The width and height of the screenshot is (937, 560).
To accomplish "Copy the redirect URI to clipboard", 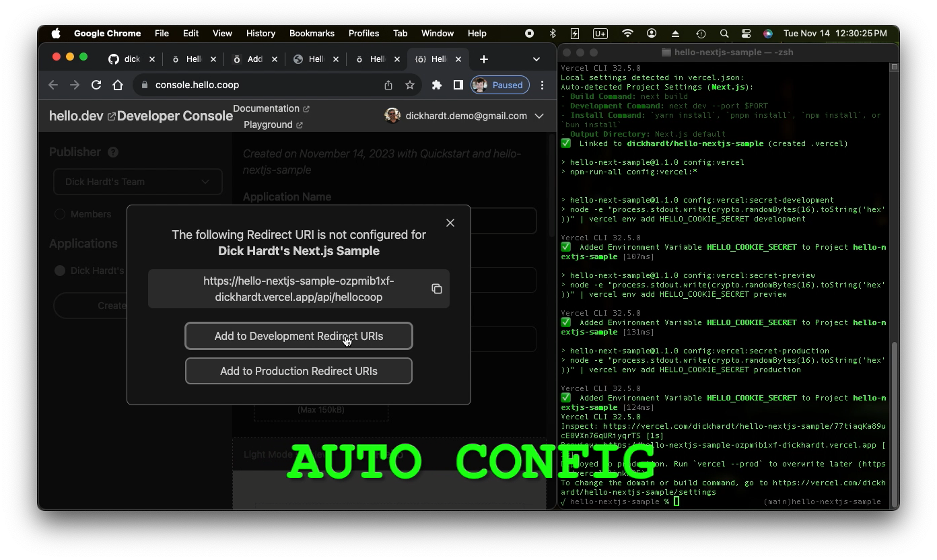I will 437,289.
